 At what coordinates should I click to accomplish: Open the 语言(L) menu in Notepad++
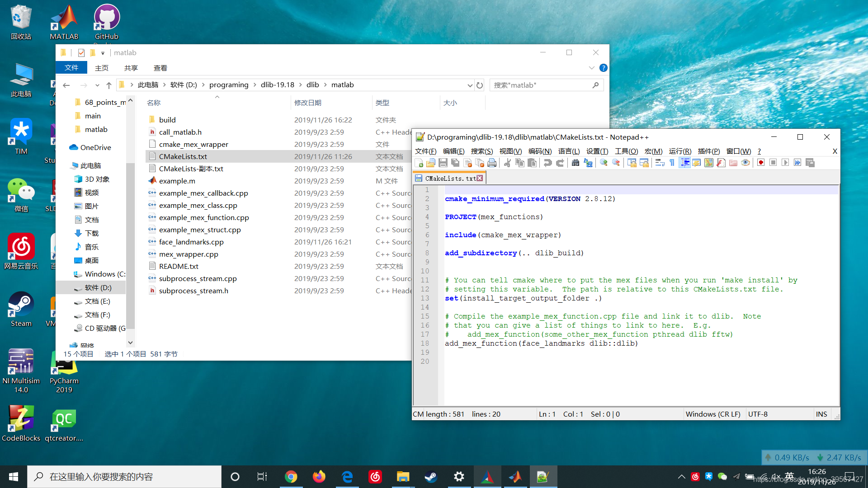pyautogui.click(x=569, y=151)
